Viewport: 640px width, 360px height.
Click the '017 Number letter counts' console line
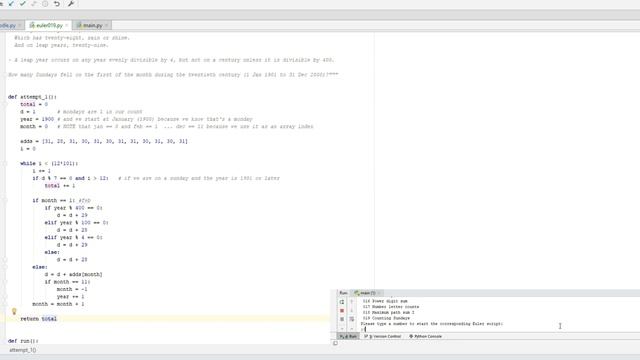point(391,307)
